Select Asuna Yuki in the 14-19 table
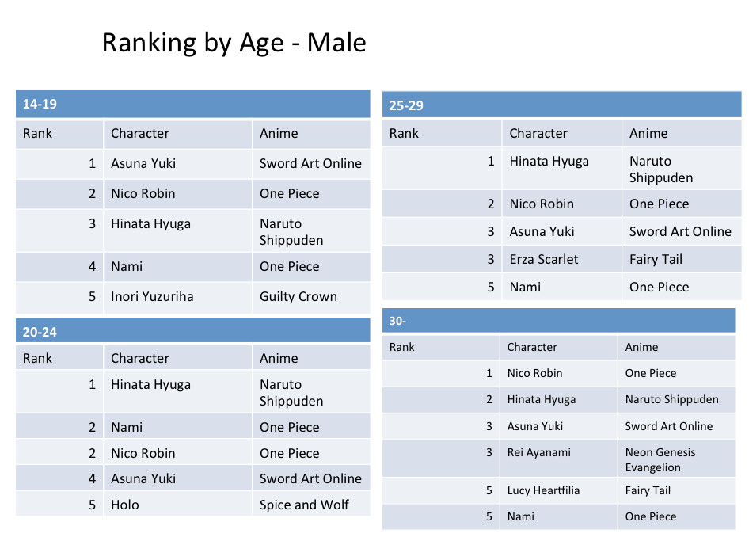The width and height of the screenshot is (749, 560). click(143, 164)
